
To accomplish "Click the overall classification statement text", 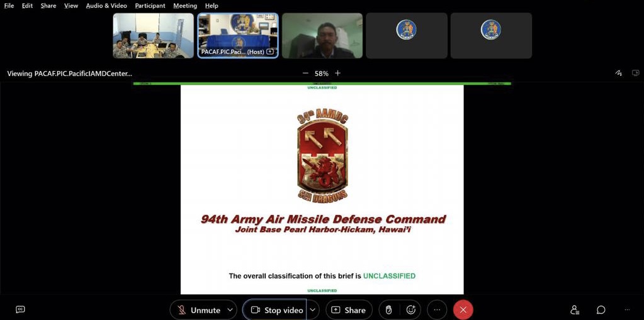I will (x=322, y=276).
